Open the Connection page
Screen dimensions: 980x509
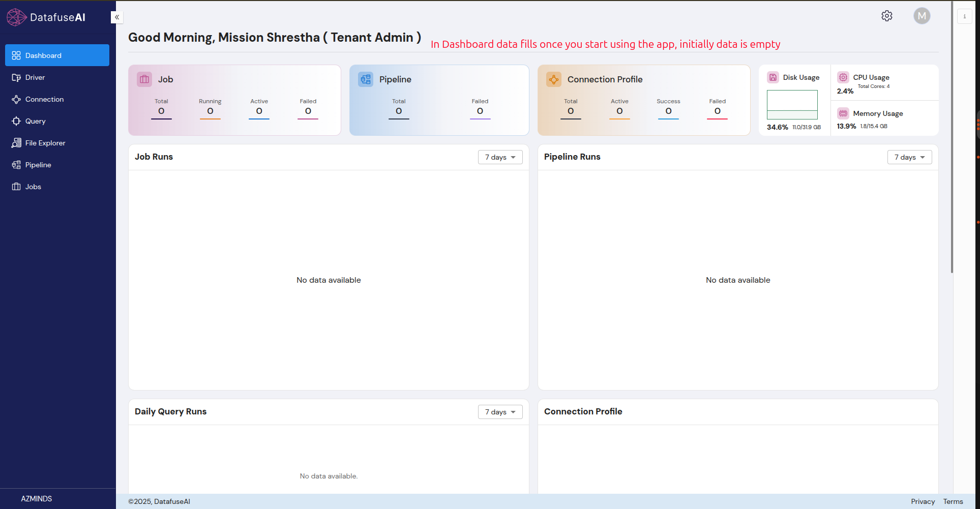pyautogui.click(x=44, y=99)
